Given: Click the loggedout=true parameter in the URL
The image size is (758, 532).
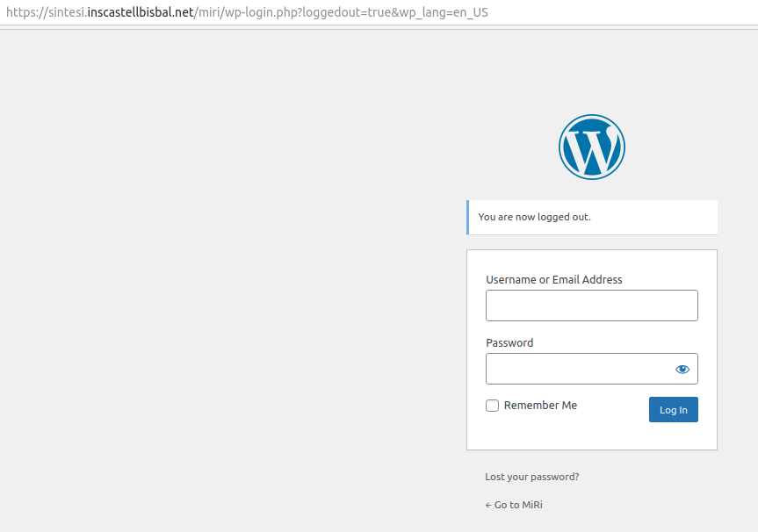Looking at the screenshot, I should click(x=345, y=13).
